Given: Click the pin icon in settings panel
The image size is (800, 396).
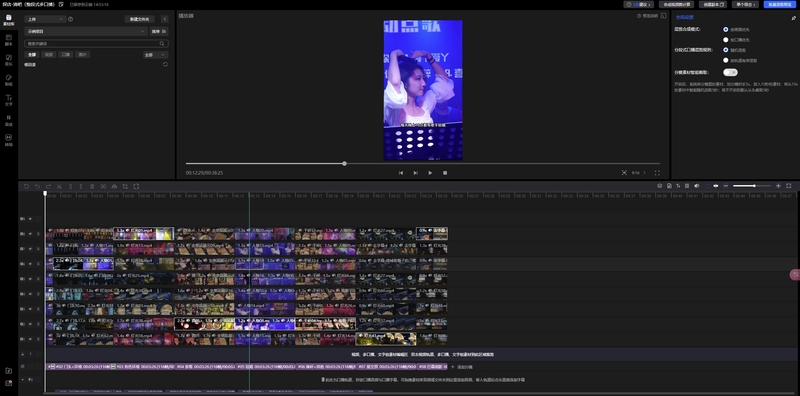Looking at the screenshot, I should click(x=793, y=18).
